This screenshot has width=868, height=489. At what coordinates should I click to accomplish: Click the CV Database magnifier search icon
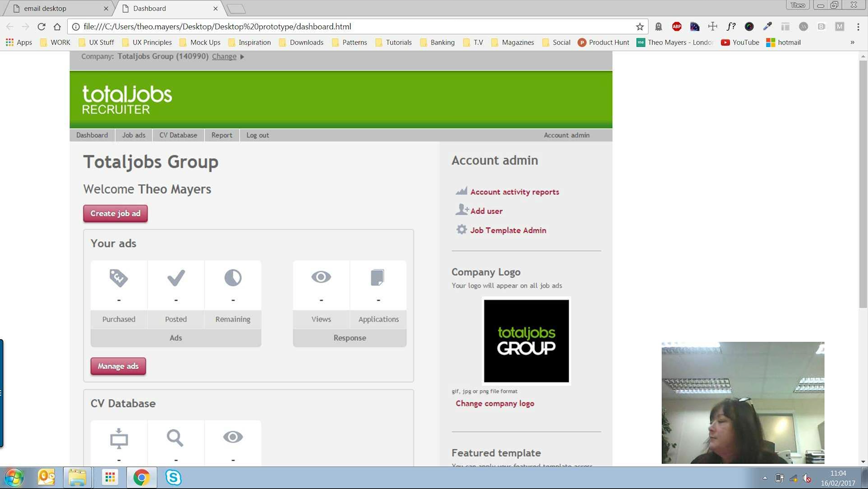175,437
